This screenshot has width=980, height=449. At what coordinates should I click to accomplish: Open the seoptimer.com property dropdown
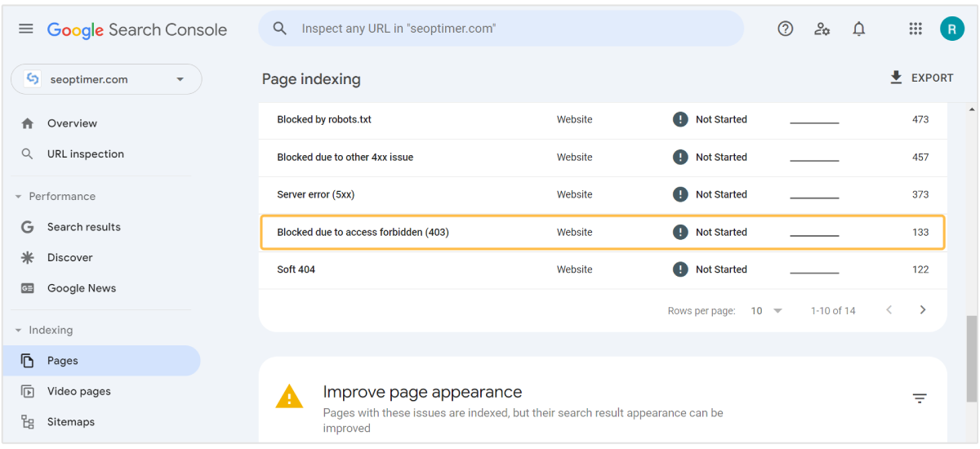pyautogui.click(x=106, y=79)
